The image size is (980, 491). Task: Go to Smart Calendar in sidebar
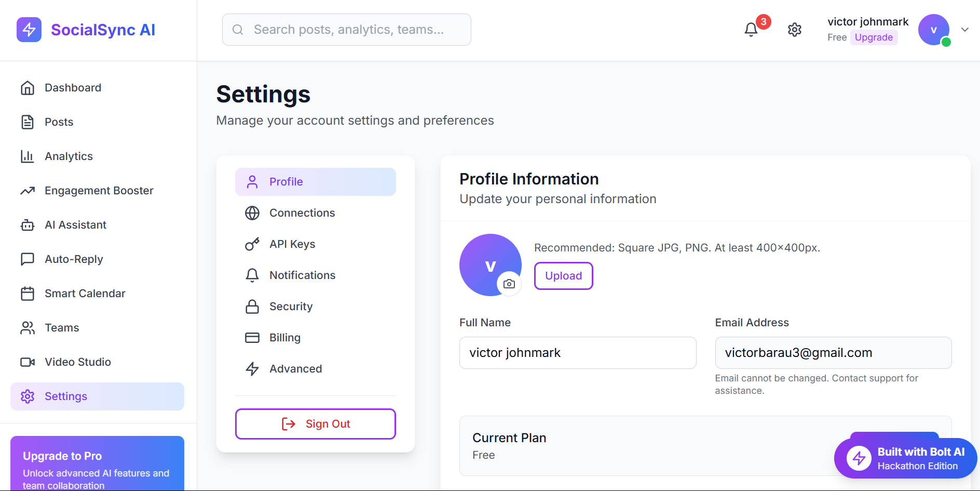(85, 294)
